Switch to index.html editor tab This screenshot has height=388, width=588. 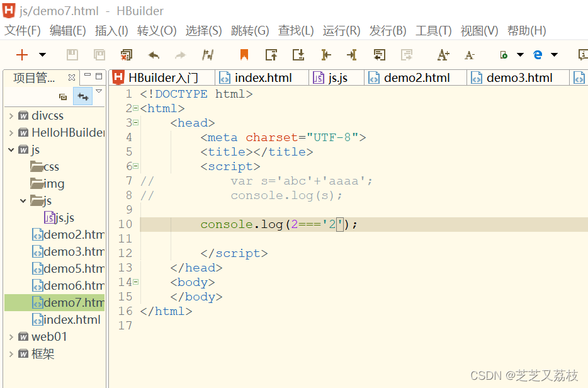coord(263,77)
